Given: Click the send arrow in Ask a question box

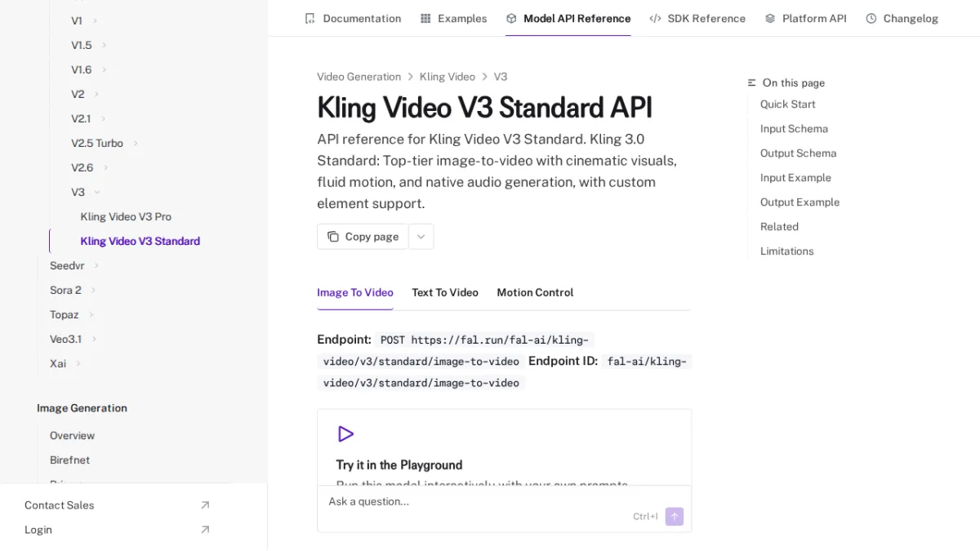Looking at the screenshot, I should pyautogui.click(x=674, y=516).
